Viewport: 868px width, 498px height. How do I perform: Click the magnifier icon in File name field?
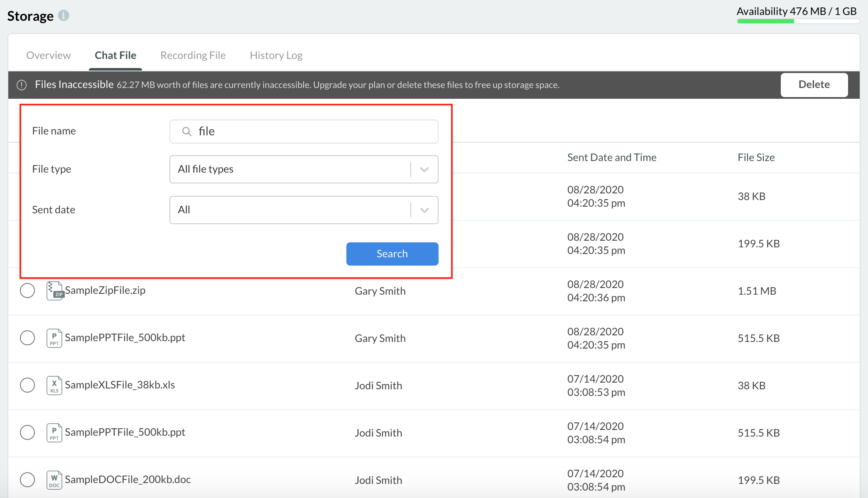pos(187,132)
